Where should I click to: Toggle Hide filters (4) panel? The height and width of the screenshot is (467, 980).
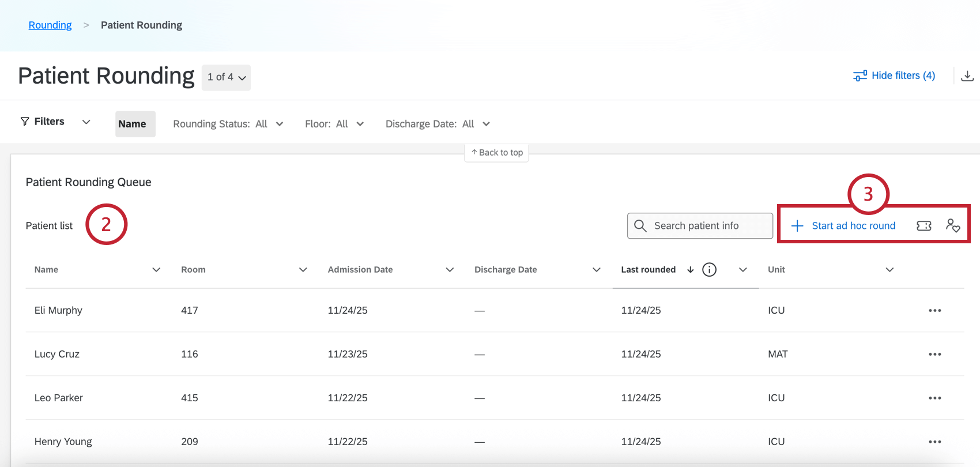coord(894,76)
